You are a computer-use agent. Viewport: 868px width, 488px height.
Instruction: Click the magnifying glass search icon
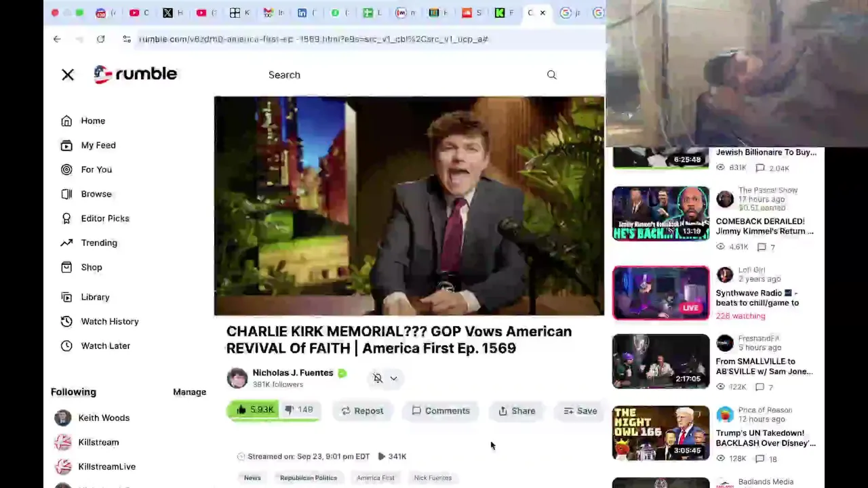click(x=551, y=75)
